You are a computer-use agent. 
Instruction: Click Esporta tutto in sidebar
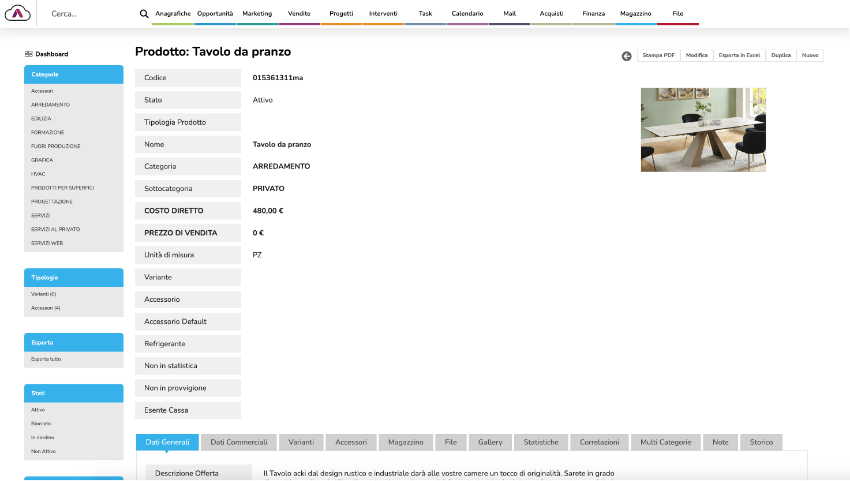tap(46, 359)
